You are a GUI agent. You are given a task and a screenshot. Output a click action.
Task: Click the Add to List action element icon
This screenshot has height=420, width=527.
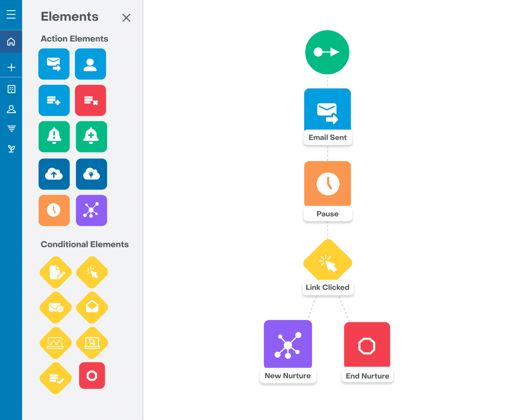54,100
